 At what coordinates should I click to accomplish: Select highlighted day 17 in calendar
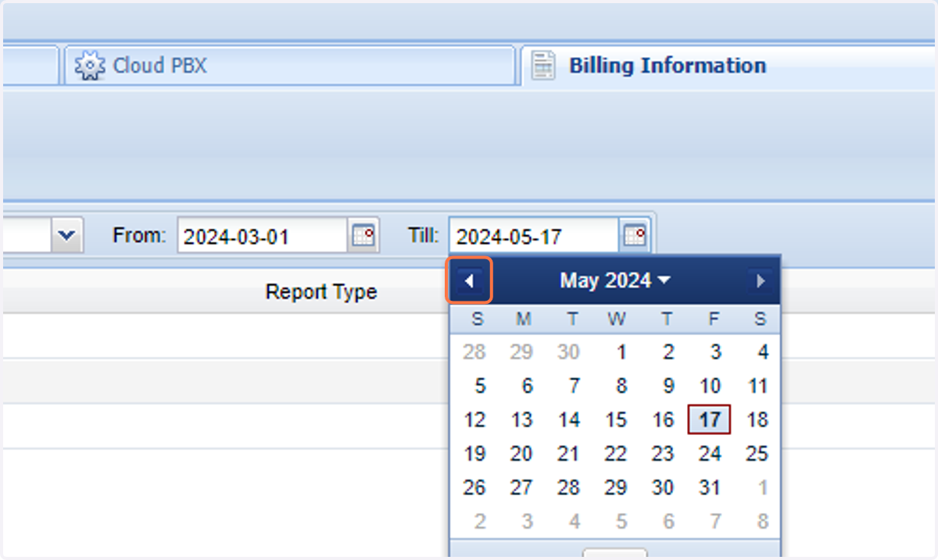tap(709, 419)
